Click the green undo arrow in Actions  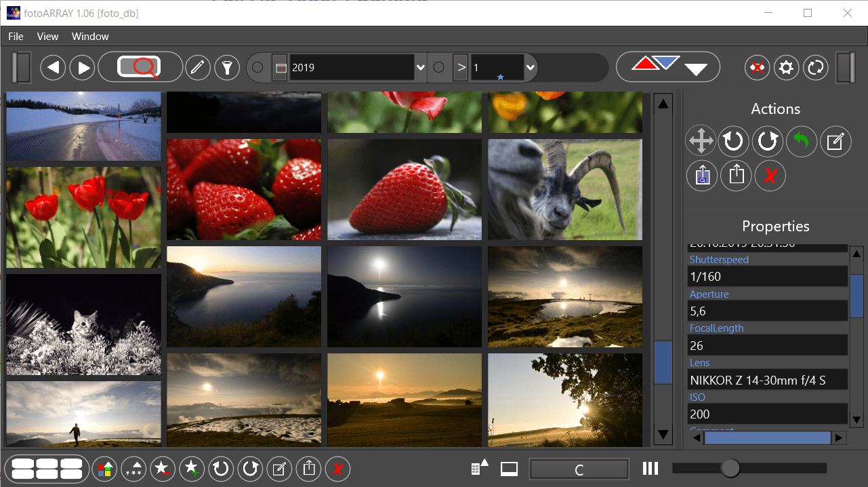(x=802, y=141)
